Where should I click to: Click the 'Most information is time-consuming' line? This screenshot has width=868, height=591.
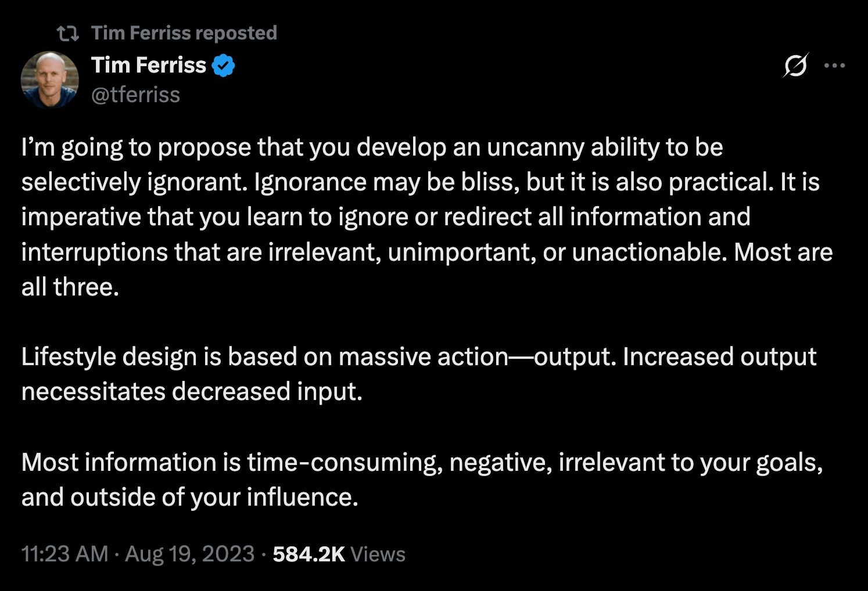422,463
